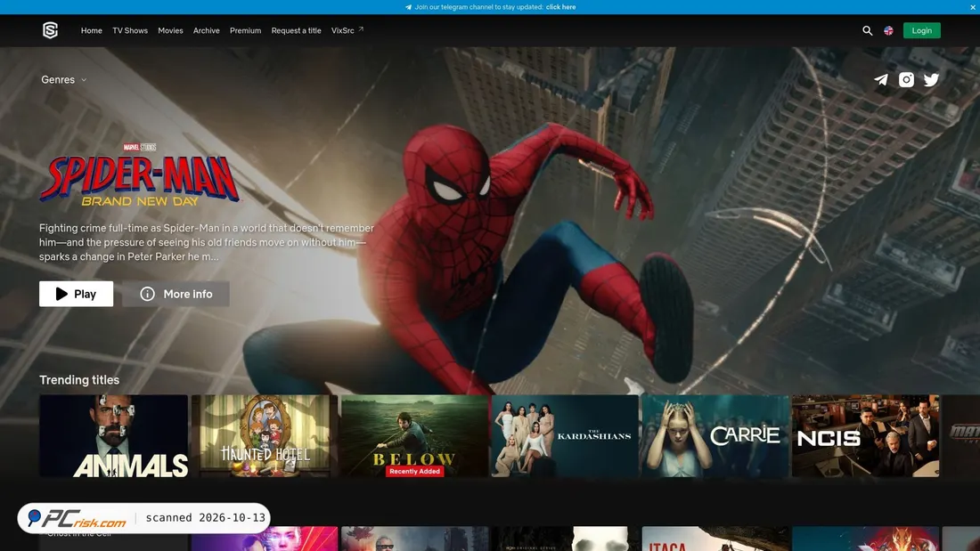Open the Twitter social icon

[x=931, y=79]
